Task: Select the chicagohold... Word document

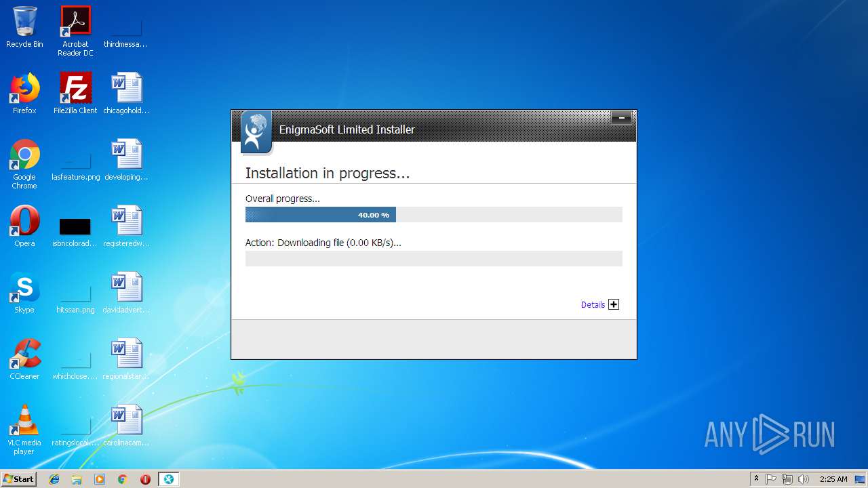Action: pos(126,94)
